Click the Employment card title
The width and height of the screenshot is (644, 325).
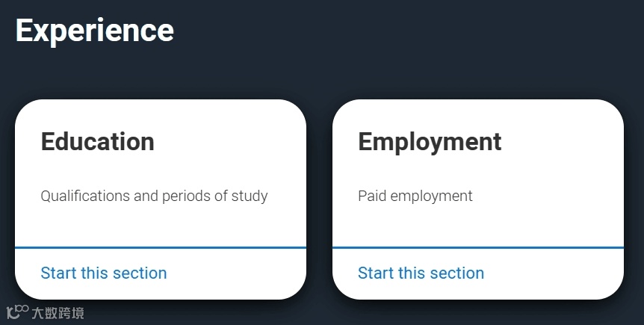coord(430,142)
